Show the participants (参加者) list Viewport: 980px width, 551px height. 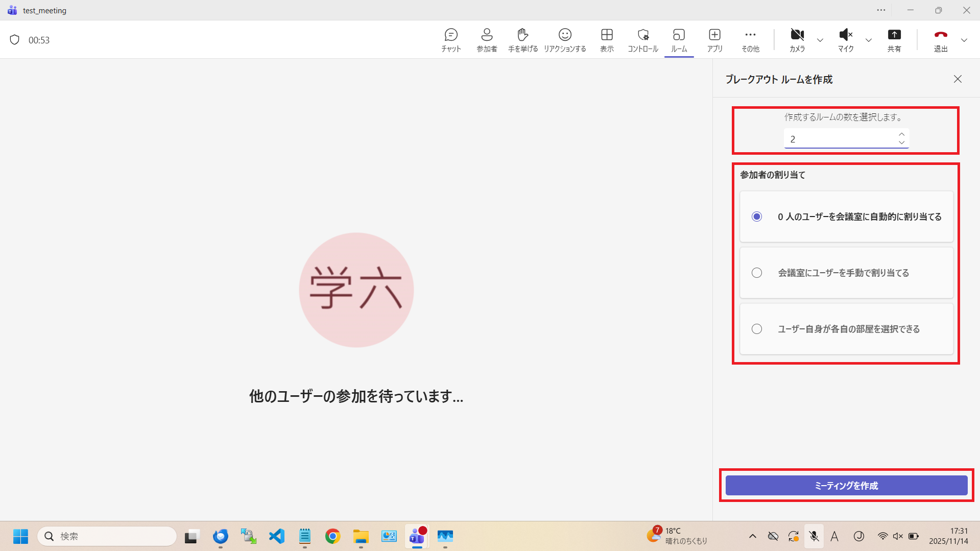[x=487, y=40]
